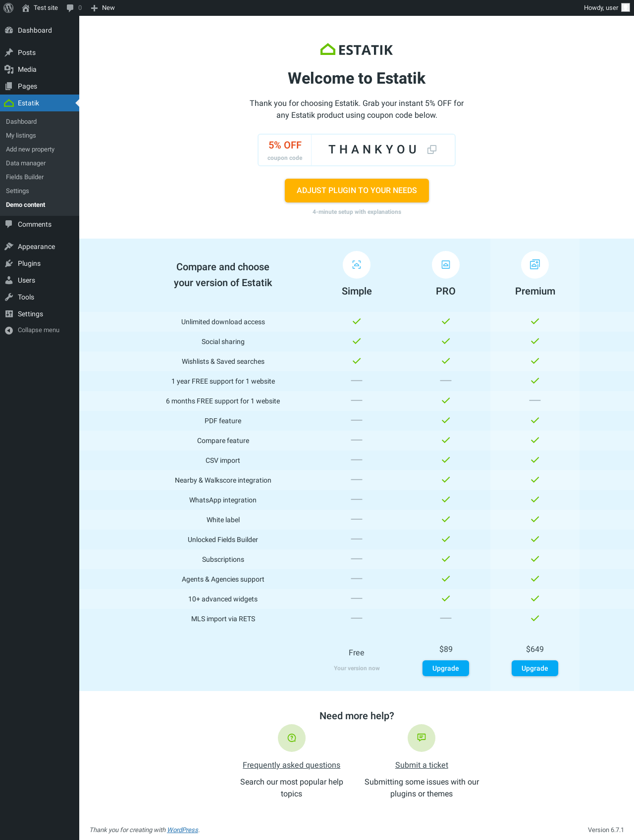Click the Submit a ticket chat icon

pyautogui.click(x=422, y=738)
